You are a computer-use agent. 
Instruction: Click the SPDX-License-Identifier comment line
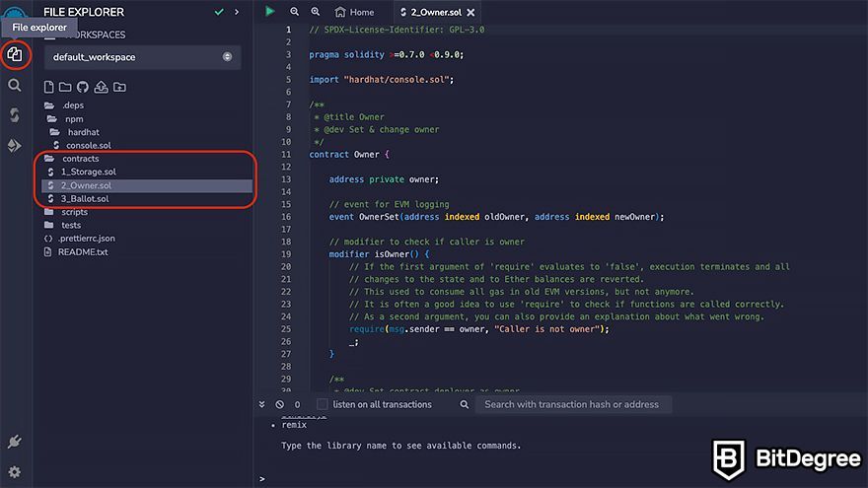[397, 30]
